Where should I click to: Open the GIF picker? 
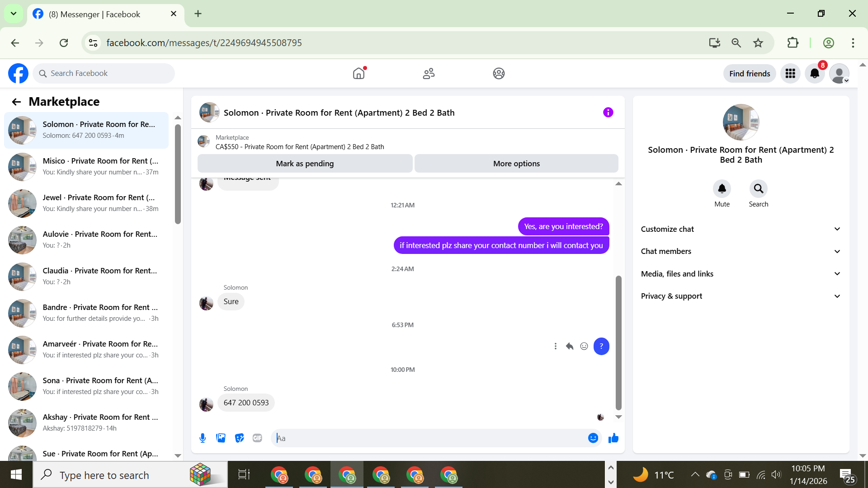tap(257, 438)
